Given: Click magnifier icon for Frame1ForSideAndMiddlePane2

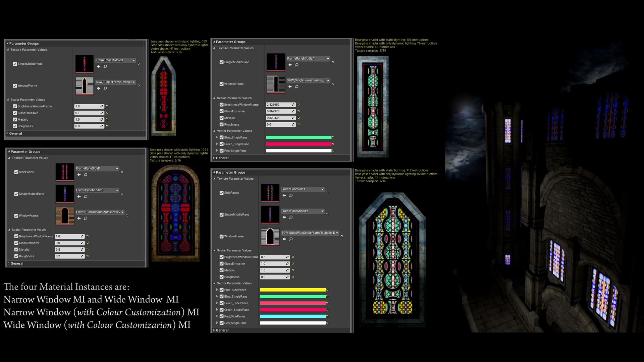Looking at the screenshot, I should [x=86, y=218].
